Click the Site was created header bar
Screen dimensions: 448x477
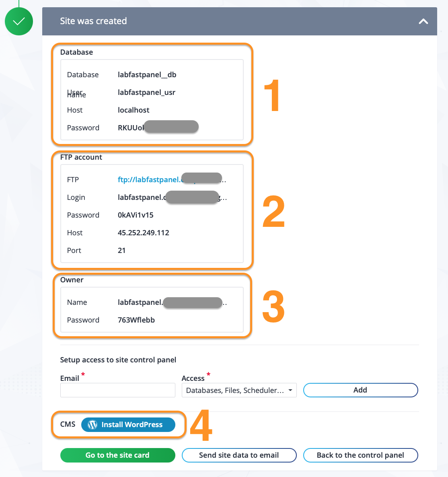[x=240, y=21]
